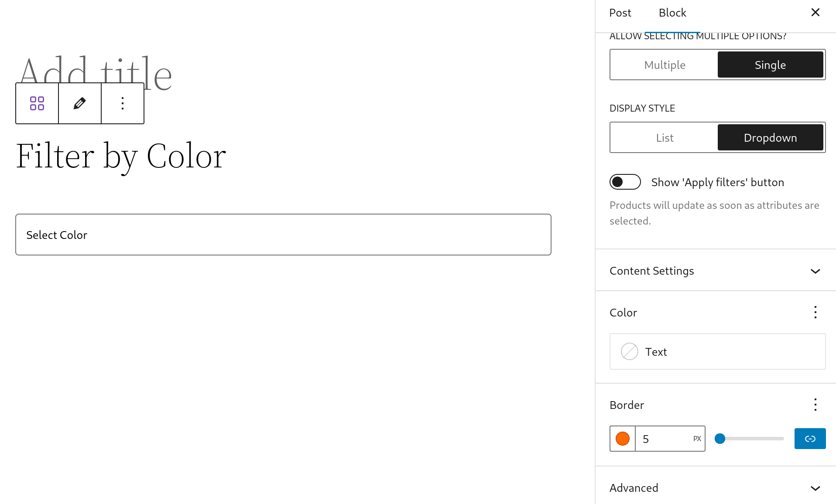
Task: Click the crossed-circle icon beside Text
Action: [629, 351]
